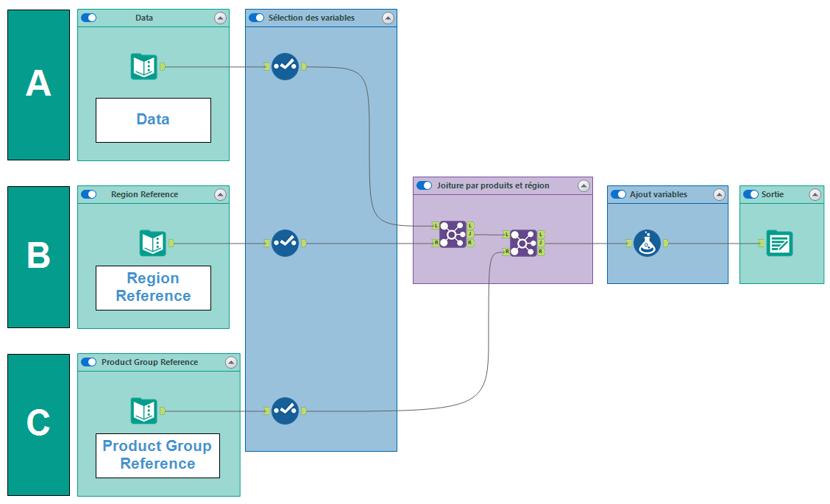Select Input Data tool in Product Group Reference
The image size is (830, 504).
point(144,411)
